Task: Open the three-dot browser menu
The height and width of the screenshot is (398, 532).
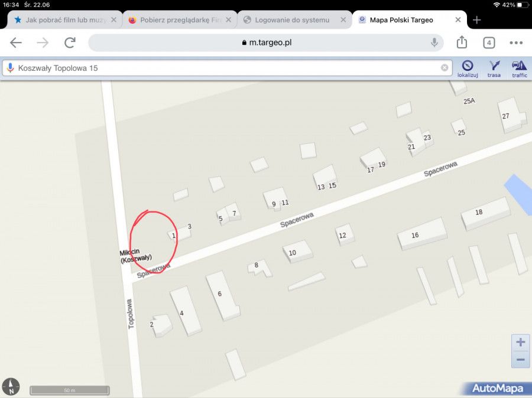Action: pyautogui.click(x=516, y=42)
